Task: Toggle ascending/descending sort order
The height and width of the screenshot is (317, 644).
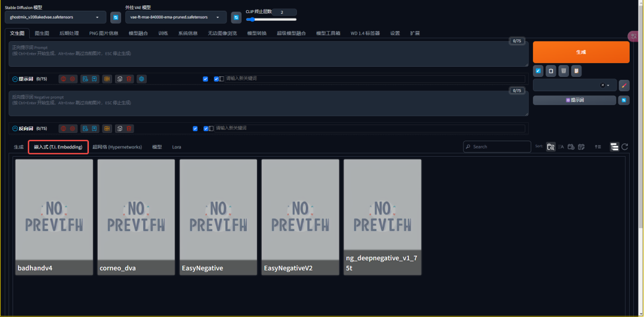Action: click(x=597, y=147)
